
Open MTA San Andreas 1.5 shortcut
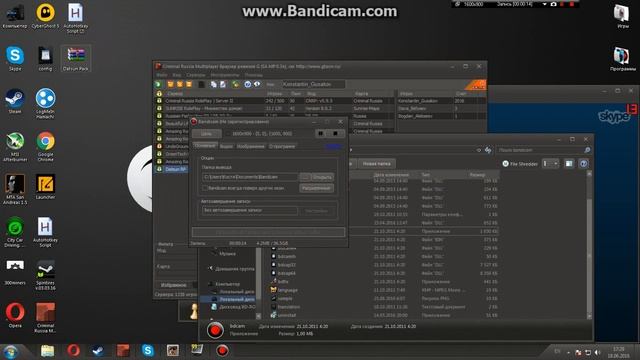(x=15, y=189)
